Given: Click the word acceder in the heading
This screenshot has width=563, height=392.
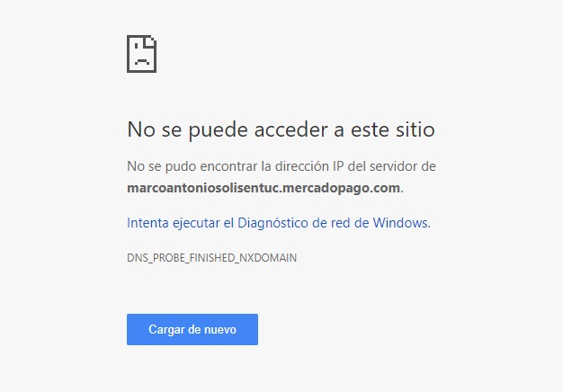Looking at the screenshot, I should coord(290,129).
